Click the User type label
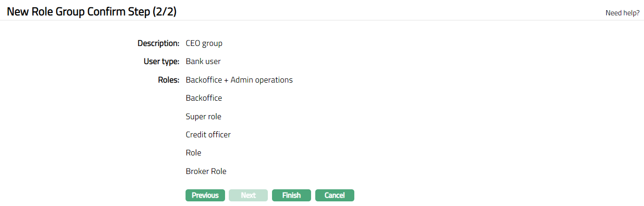Image resolution: width=644 pixels, height=206 pixels. pos(161,61)
